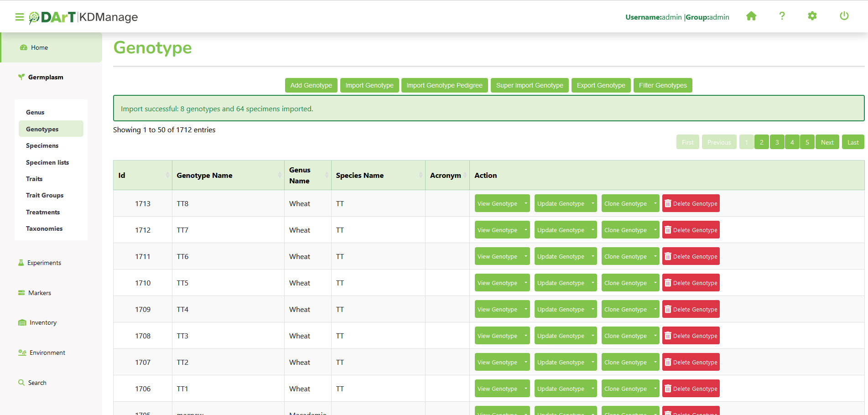Collapse the Germplasm sidebar section
The width and height of the screenshot is (868, 415).
(46, 77)
